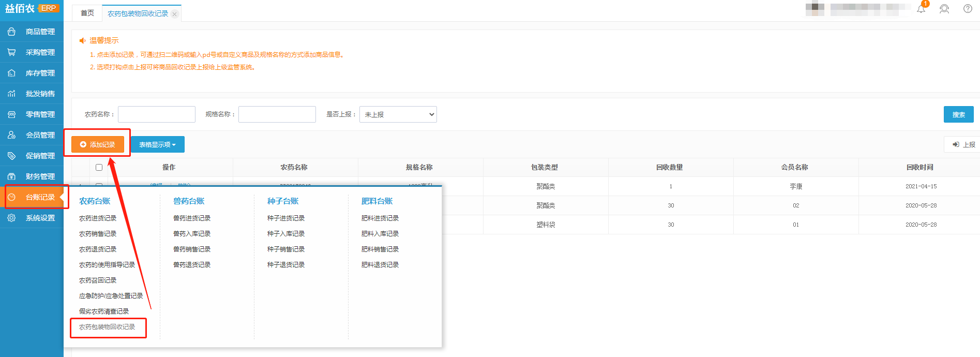Open the customer service headset icon
Viewport: 980px width, 357px height.
click(x=944, y=9)
